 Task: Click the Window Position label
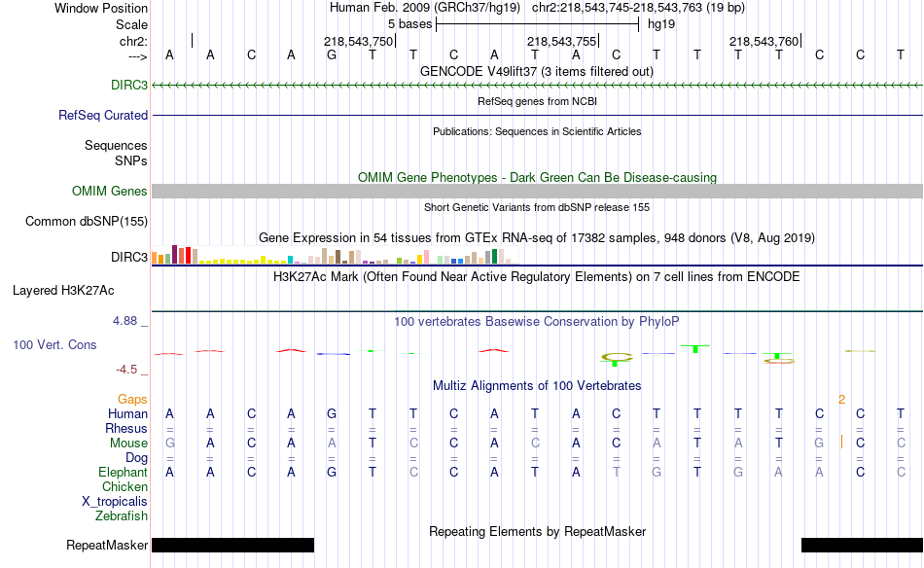coord(101,8)
